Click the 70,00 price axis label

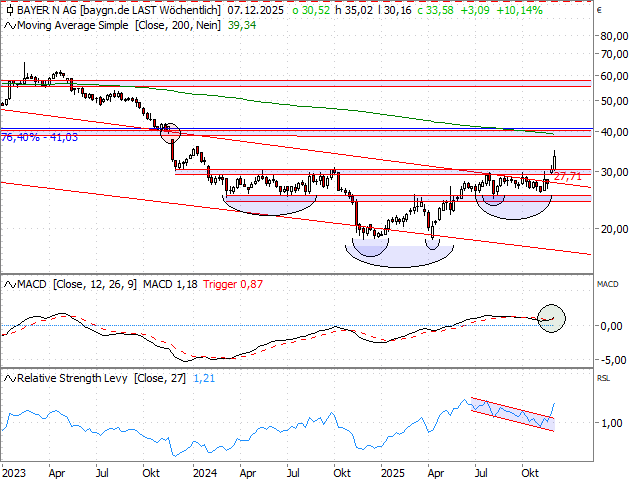pyautogui.click(x=614, y=54)
